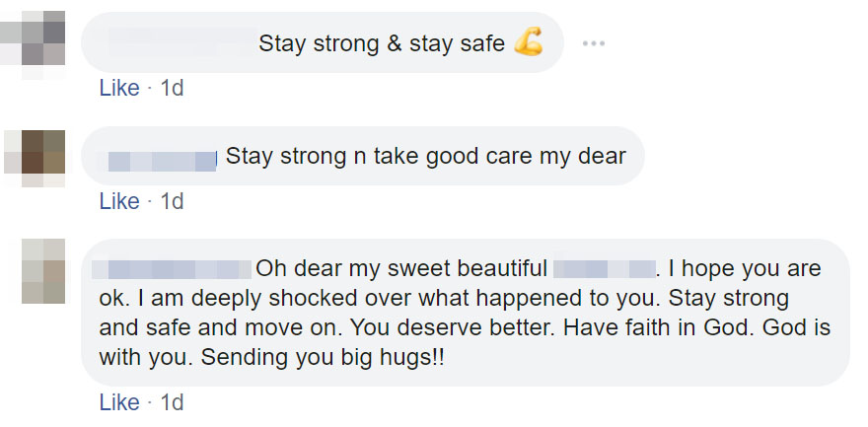The width and height of the screenshot is (868, 427).
Task: Click the 'Sending you big hugs!!' sentence
Action: [x=323, y=357]
